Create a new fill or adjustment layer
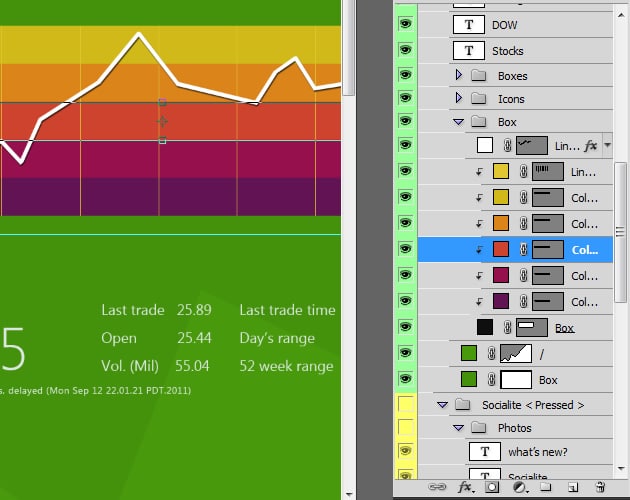This screenshot has width=630, height=500. tap(520, 487)
